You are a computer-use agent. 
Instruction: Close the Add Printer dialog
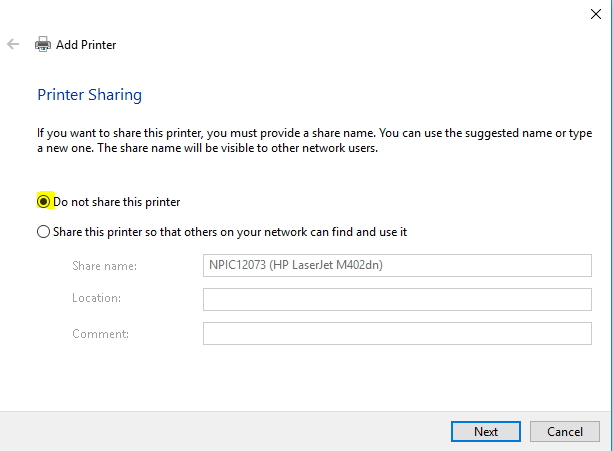(x=595, y=14)
